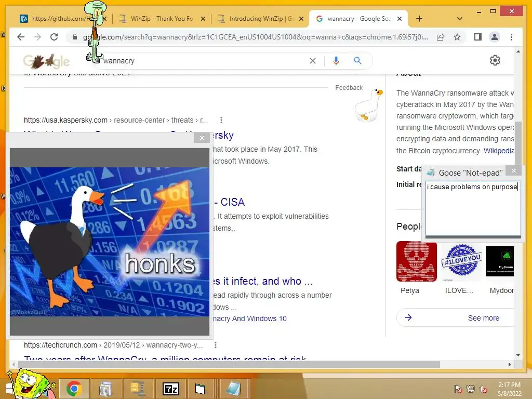This screenshot has width=532, height=399.
Task: Open the Chrome profile avatar
Action: (495, 37)
